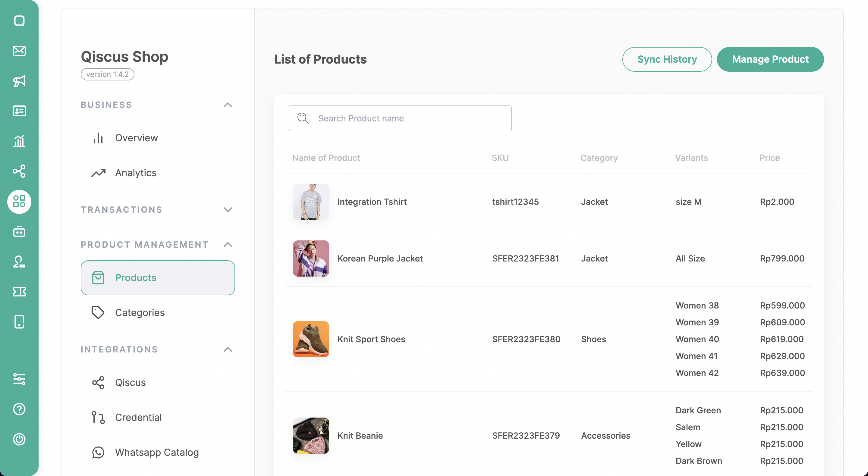The image size is (868, 476).
Task: Open the Analytics menu item
Action: pos(135,173)
